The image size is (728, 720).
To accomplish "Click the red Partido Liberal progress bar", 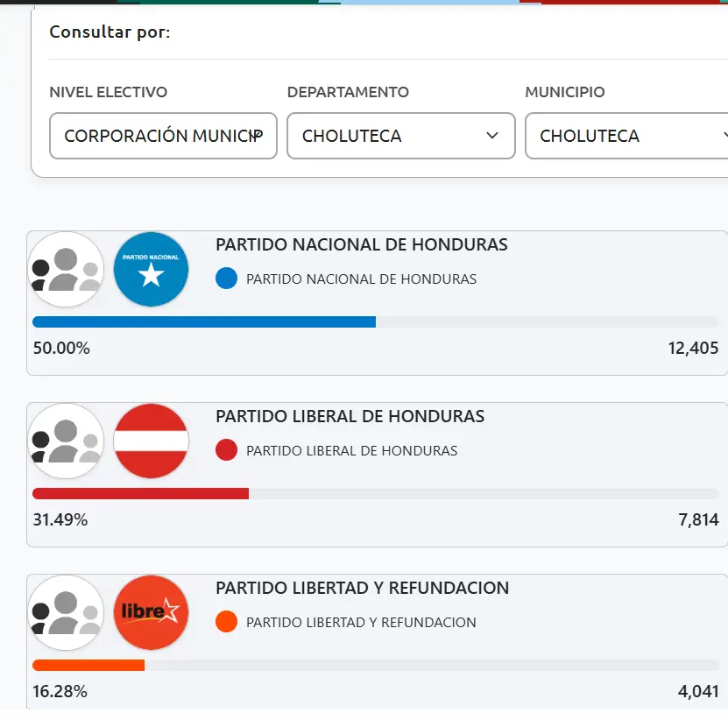I will (x=140, y=493).
